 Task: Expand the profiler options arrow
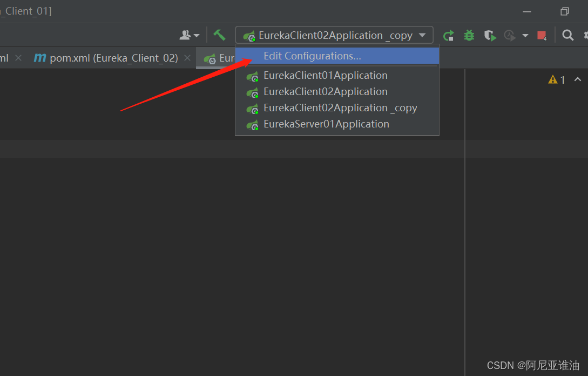tap(525, 36)
